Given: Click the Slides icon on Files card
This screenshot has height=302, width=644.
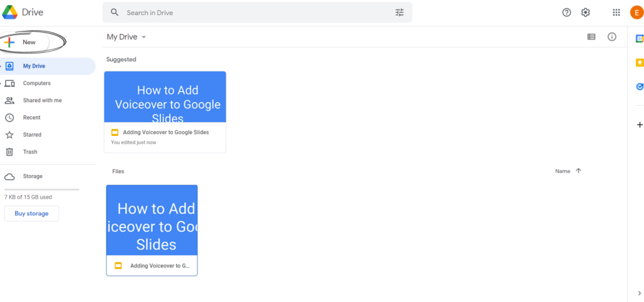Looking at the screenshot, I should (118, 266).
